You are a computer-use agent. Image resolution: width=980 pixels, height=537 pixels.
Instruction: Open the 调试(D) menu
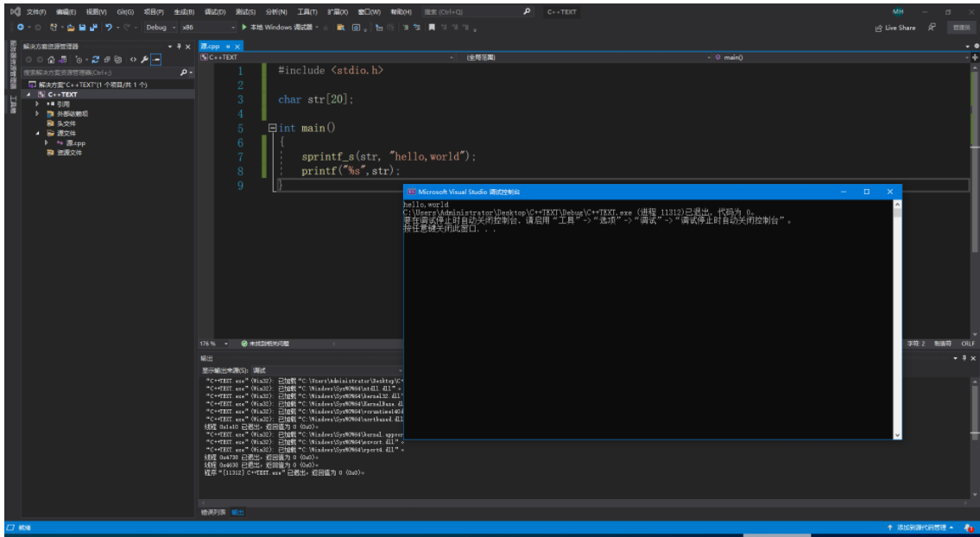pyautogui.click(x=215, y=12)
